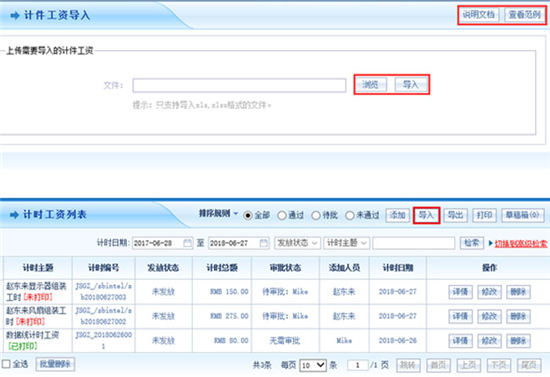This screenshot has width=550, height=377.
Task: Click the 查看范例 button
Action: point(524,15)
